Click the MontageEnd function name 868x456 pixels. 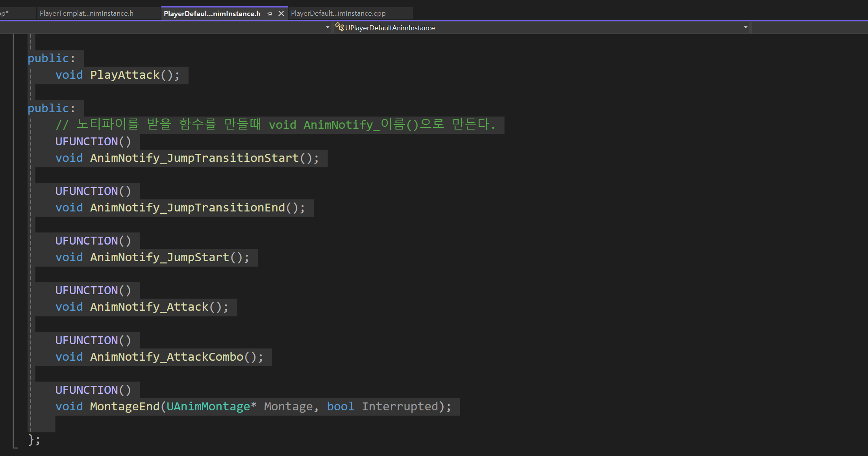pyautogui.click(x=124, y=406)
